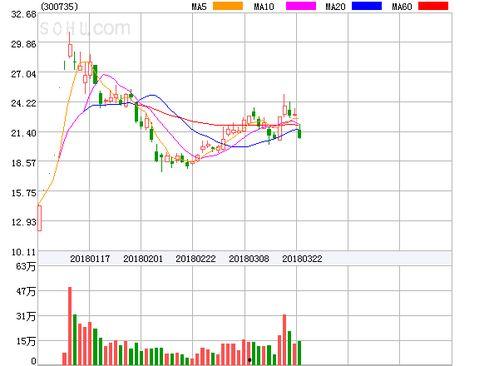499x366 pixels.
Task: Click the SOHU.com watermark
Action: point(85,28)
